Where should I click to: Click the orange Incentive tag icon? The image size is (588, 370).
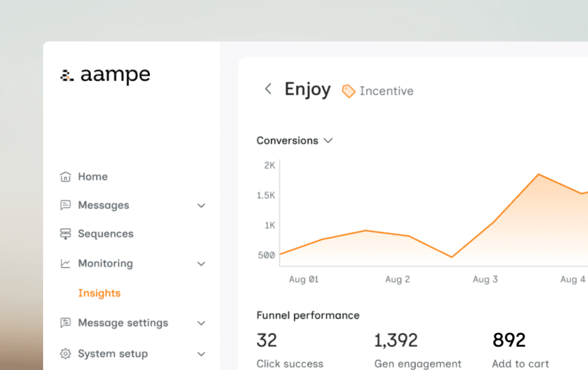click(348, 91)
